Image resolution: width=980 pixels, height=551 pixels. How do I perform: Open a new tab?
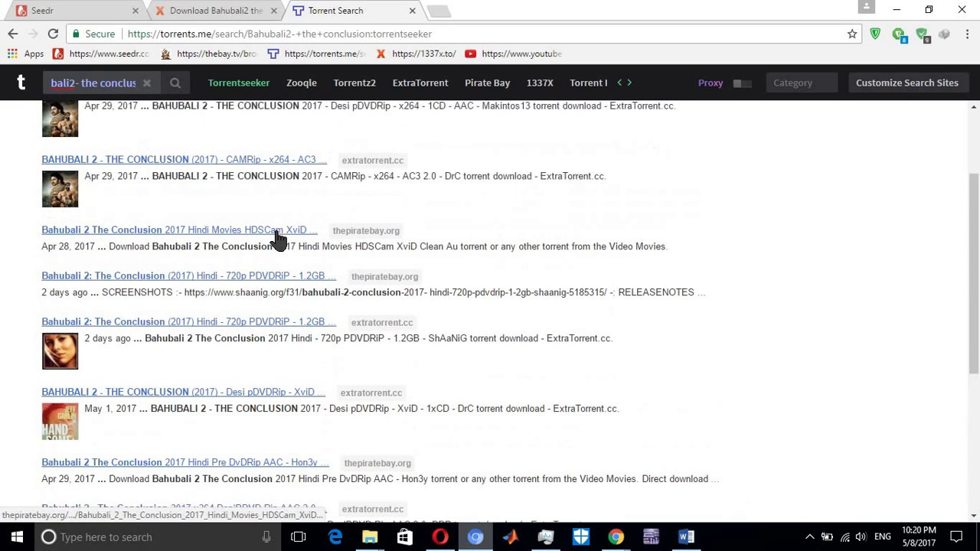coord(439,11)
